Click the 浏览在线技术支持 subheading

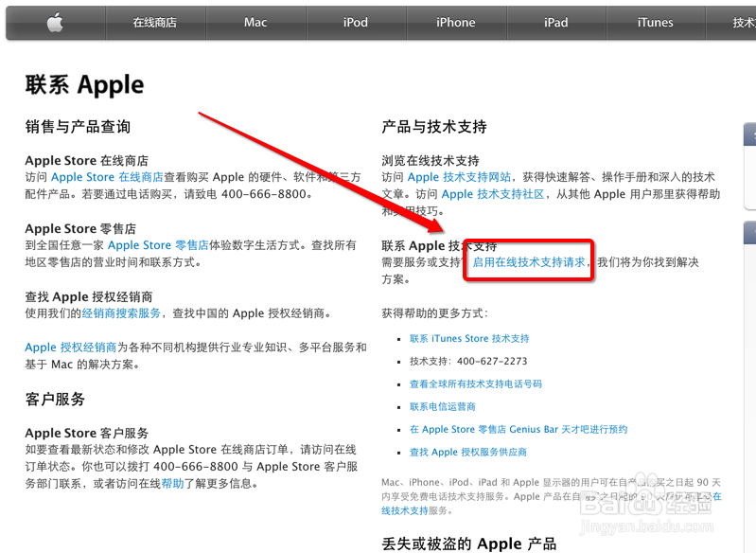coord(431,160)
